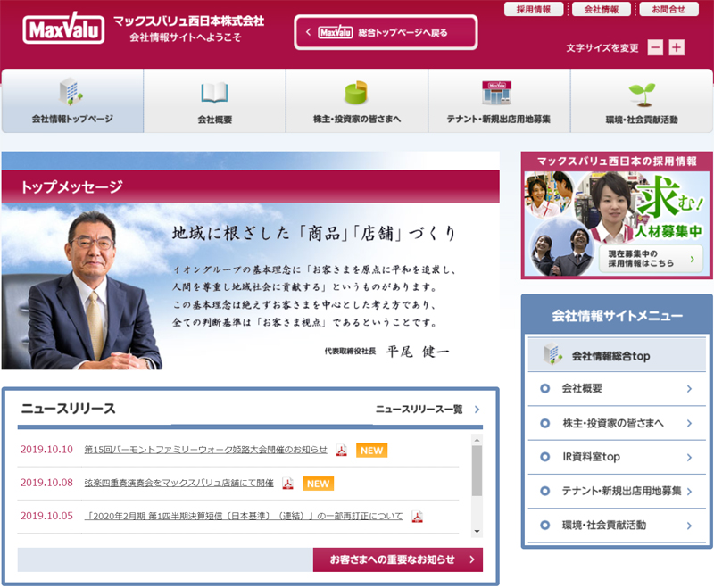
Task: Click the chevron beside ニュースリリース一覧
Action: [x=477, y=410]
